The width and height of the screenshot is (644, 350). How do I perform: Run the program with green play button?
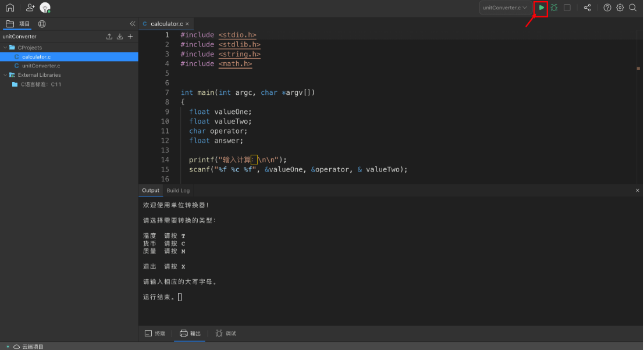(542, 8)
